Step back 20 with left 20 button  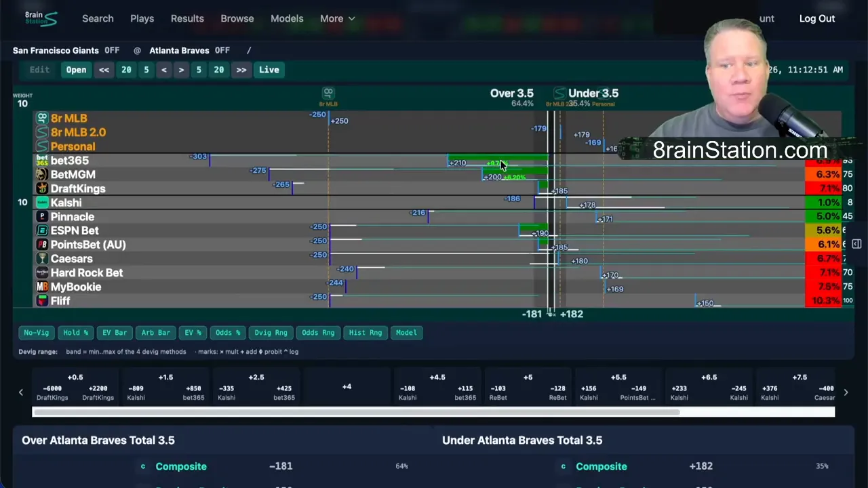[126, 70]
